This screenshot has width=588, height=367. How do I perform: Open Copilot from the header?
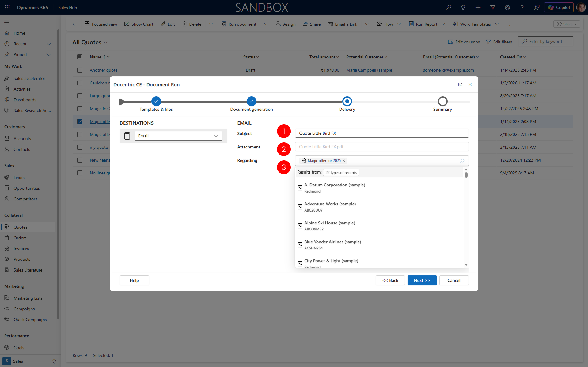coord(559,7)
